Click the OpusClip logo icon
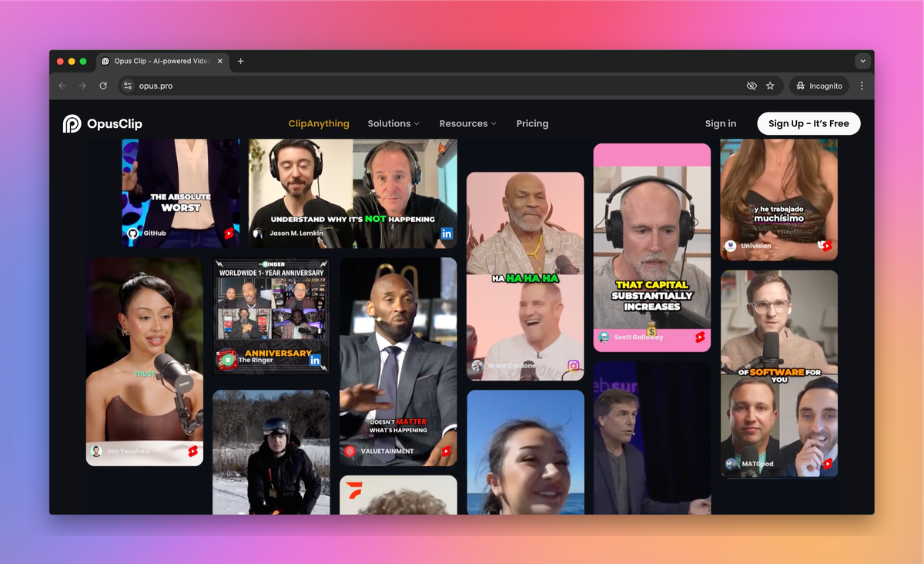Image resolution: width=924 pixels, height=564 pixels. (x=72, y=123)
